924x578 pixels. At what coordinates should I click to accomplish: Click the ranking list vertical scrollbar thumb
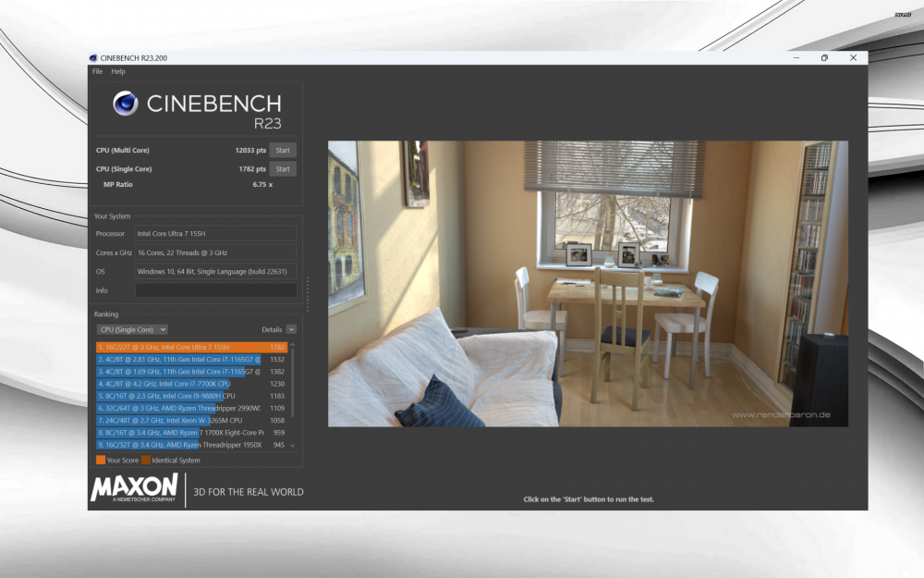click(x=293, y=382)
